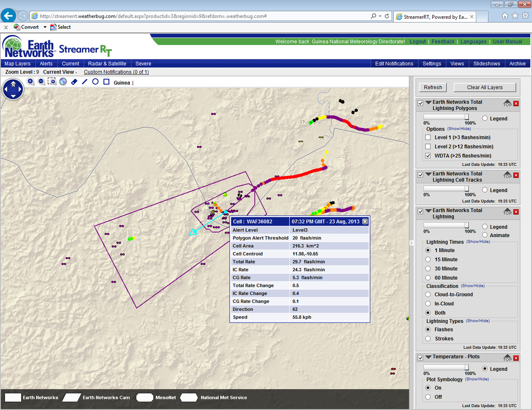Uncheck Earth Networks Total Lightning layer checkbox
Image resolution: width=532 pixels, height=410 pixels.
tap(420, 211)
